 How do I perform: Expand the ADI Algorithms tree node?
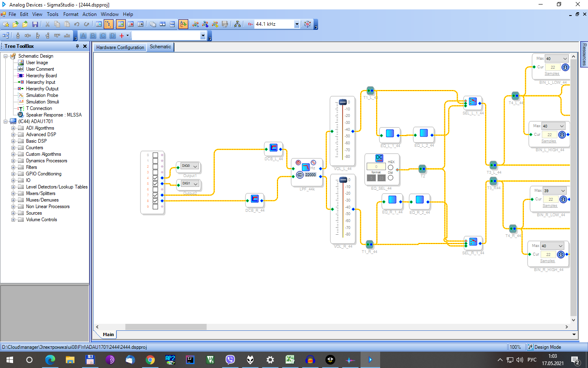tap(13, 128)
